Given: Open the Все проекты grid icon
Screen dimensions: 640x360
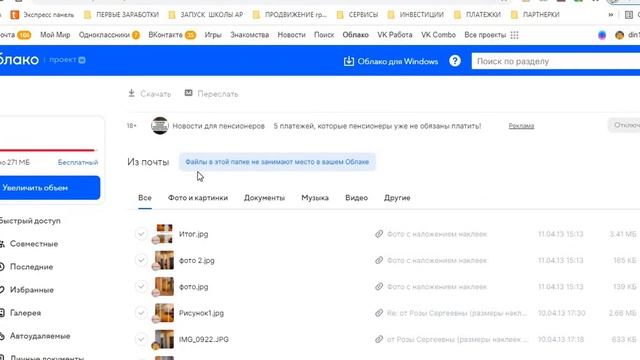Looking at the screenshot, I should pos(514,35).
